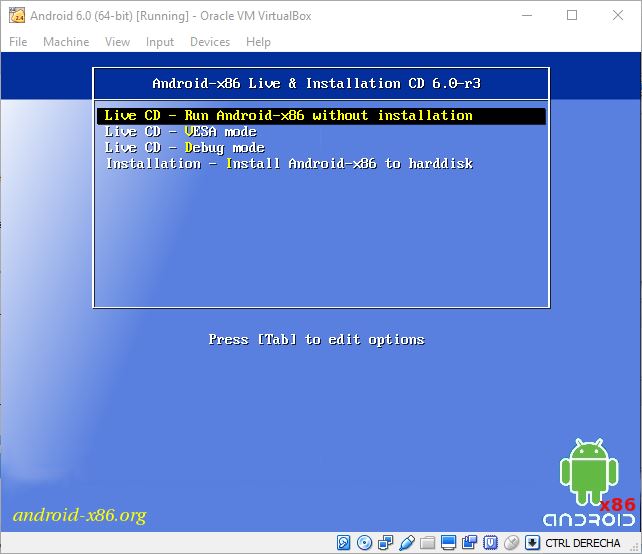Image resolution: width=642 pixels, height=554 pixels.
Task: Open the network adapters status icon
Action: [x=386, y=543]
